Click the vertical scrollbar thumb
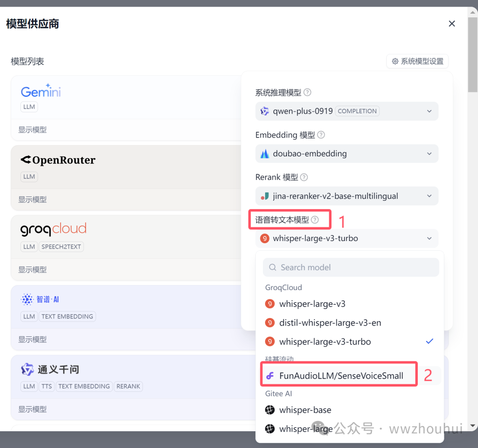The width and height of the screenshot is (478, 448). click(x=473, y=55)
